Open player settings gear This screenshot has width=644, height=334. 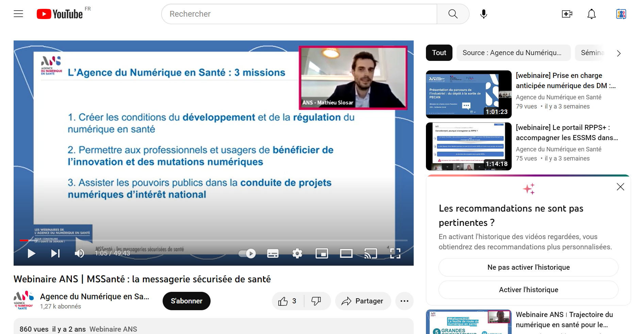(x=297, y=253)
